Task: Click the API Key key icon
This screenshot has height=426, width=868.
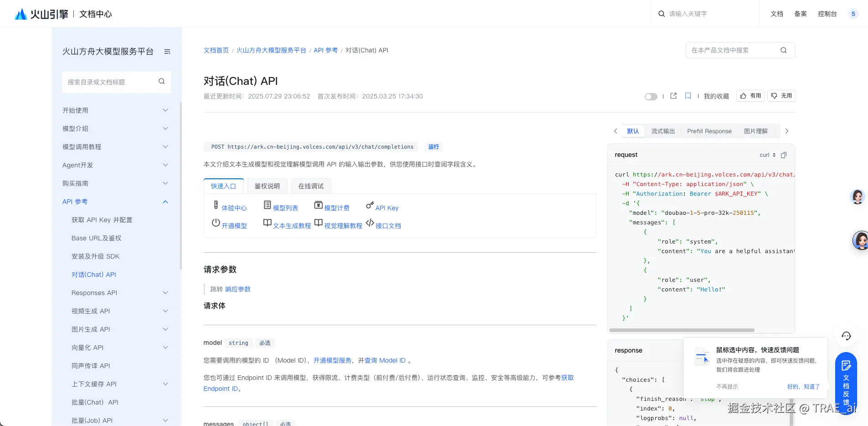Action: (370, 205)
